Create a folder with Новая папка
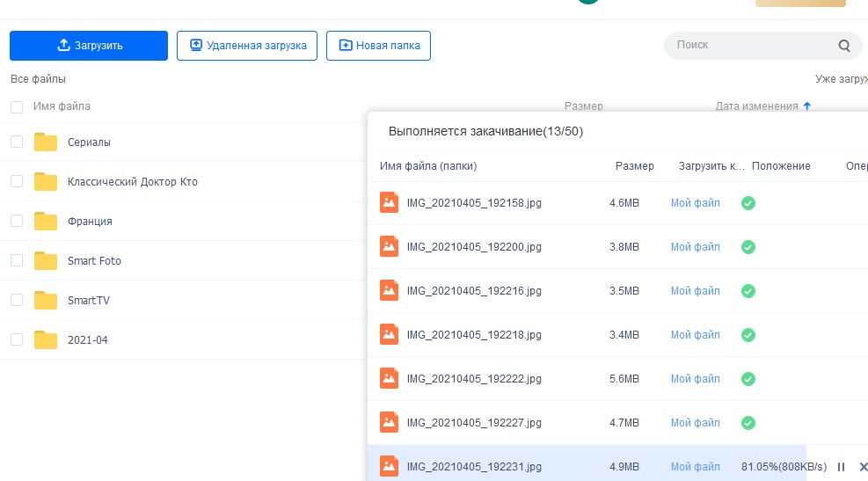Viewport: 868px width, 481px height. pos(378,46)
